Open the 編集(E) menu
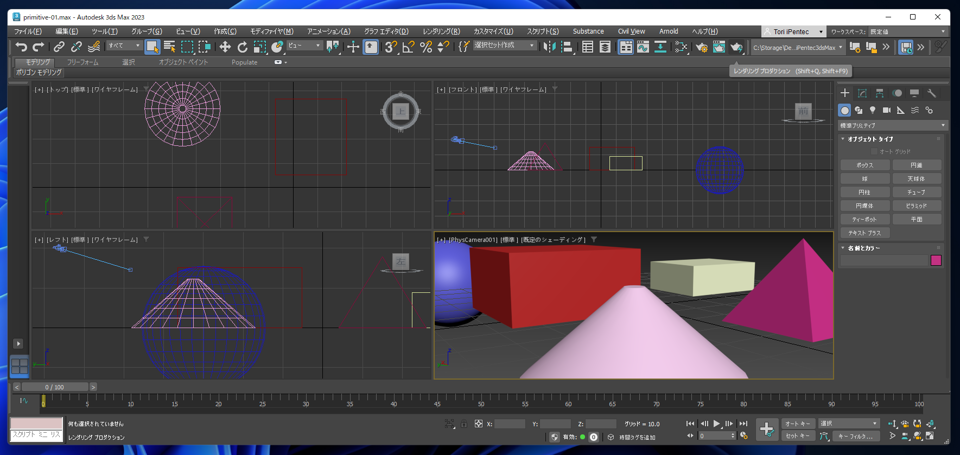This screenshot has height=455, width=960. coord(67,31)
